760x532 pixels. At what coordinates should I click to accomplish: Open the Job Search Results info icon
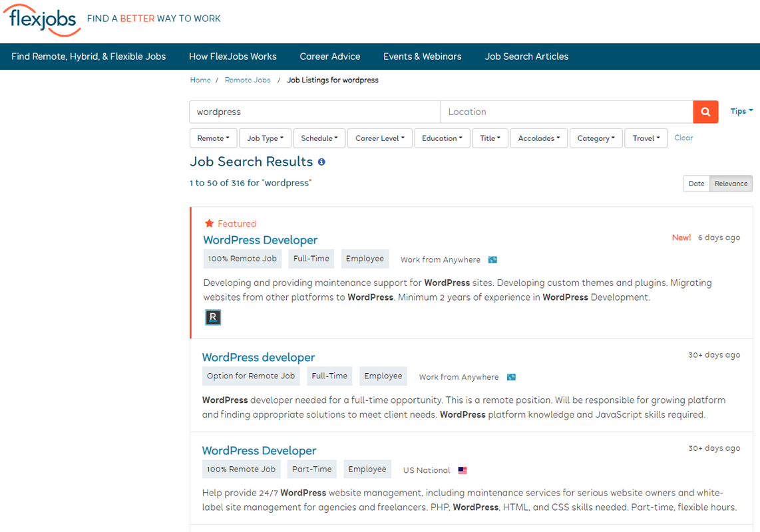point(321,162)
